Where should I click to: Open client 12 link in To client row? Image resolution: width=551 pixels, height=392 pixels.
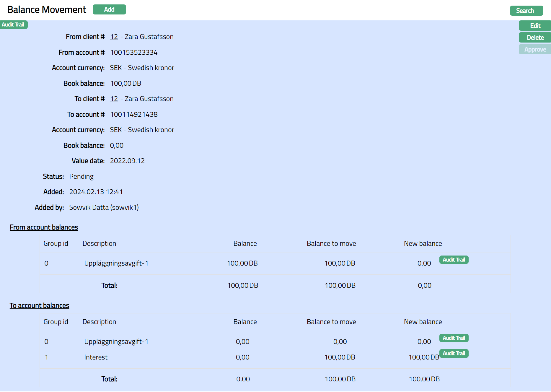[x=114, y=99]
